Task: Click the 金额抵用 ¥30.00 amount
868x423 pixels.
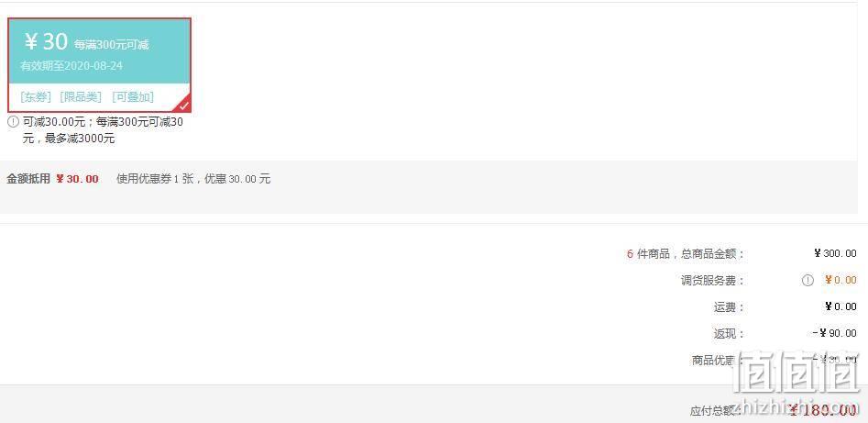Action: point(77,179)
